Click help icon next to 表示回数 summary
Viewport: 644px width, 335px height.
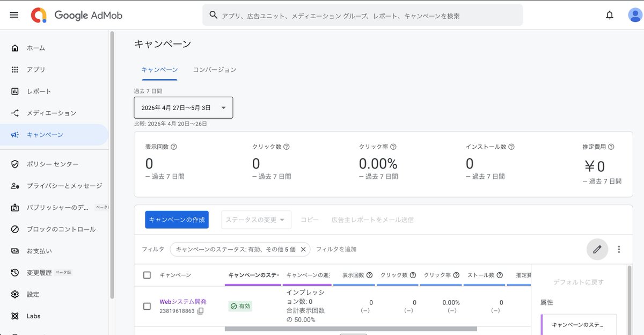(x=174, y=147)
